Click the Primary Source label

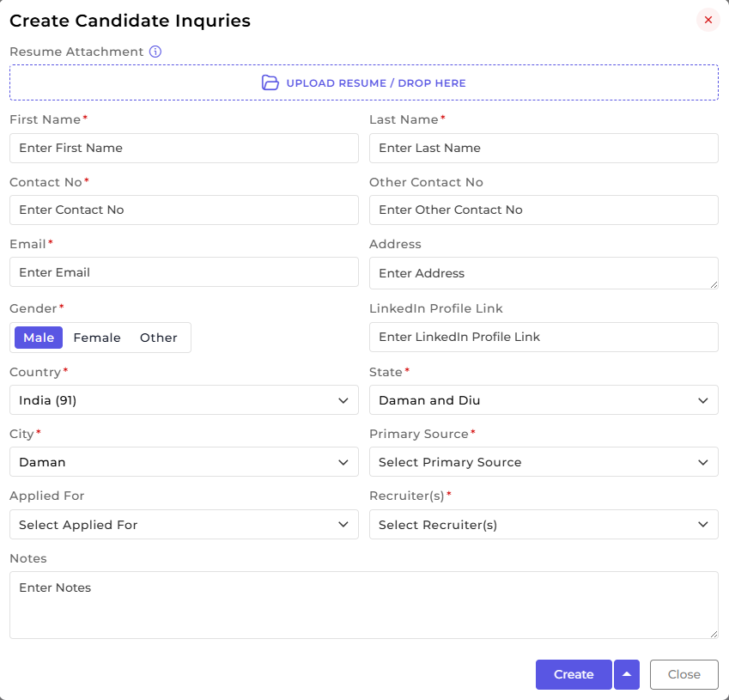pyautogui.click(x=419, y=434)
